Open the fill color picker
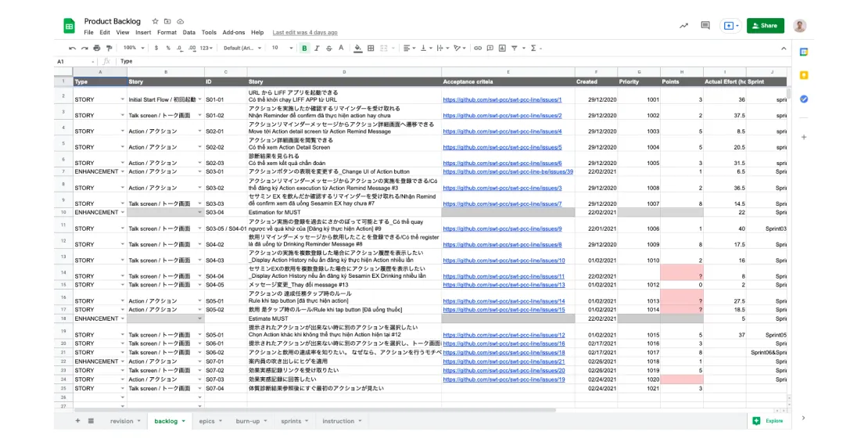 (358, 48)
